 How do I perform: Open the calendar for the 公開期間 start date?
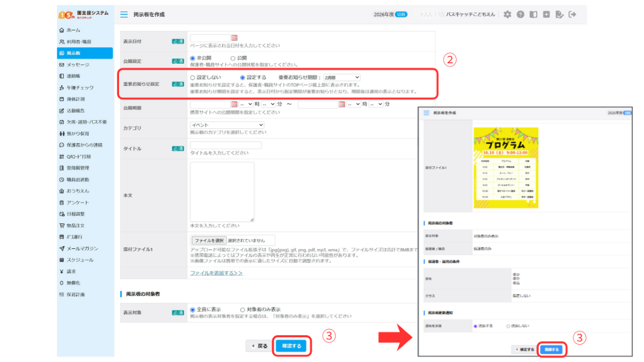(234, 104)
